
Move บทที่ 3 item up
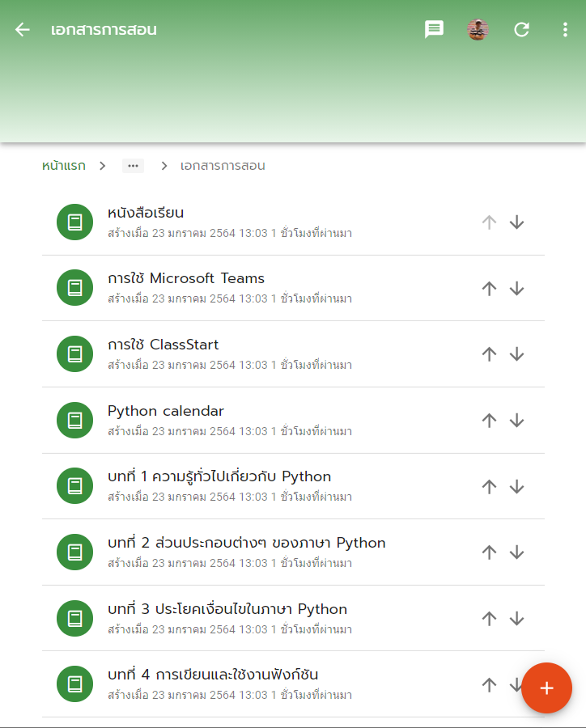tap(489, 619)
